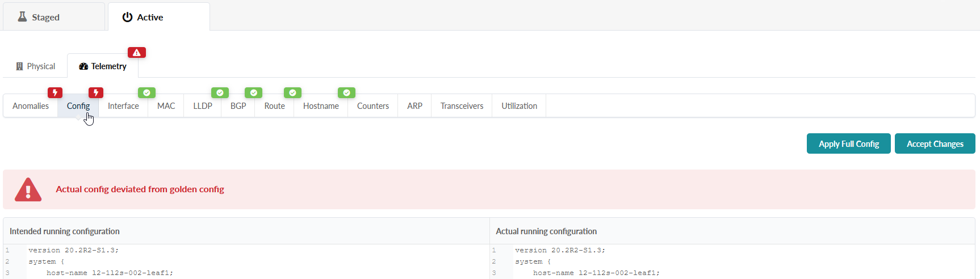980x279 pixels.
Task: Switch to the Staged tab
Action: coord(39,17)
